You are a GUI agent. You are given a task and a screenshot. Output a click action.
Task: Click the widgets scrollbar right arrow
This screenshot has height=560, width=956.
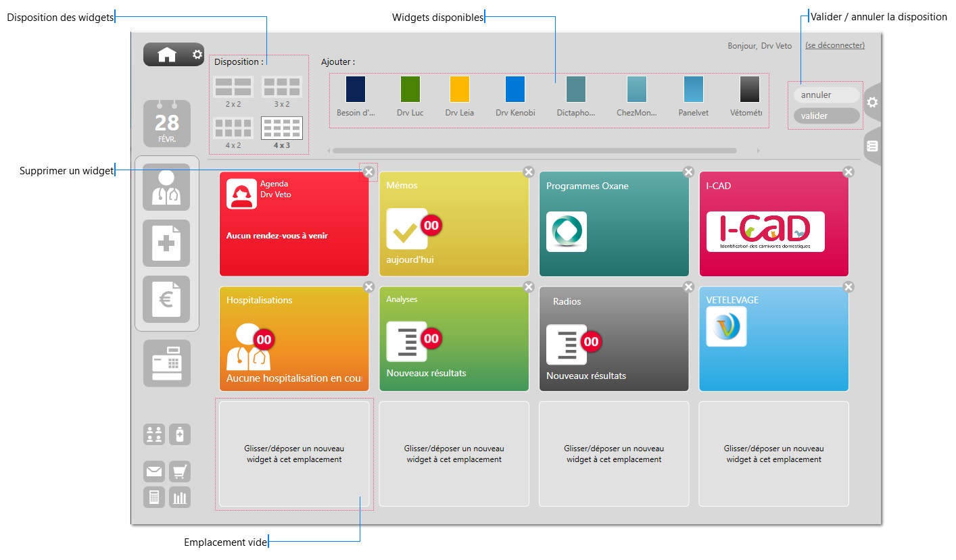point(759,151)
